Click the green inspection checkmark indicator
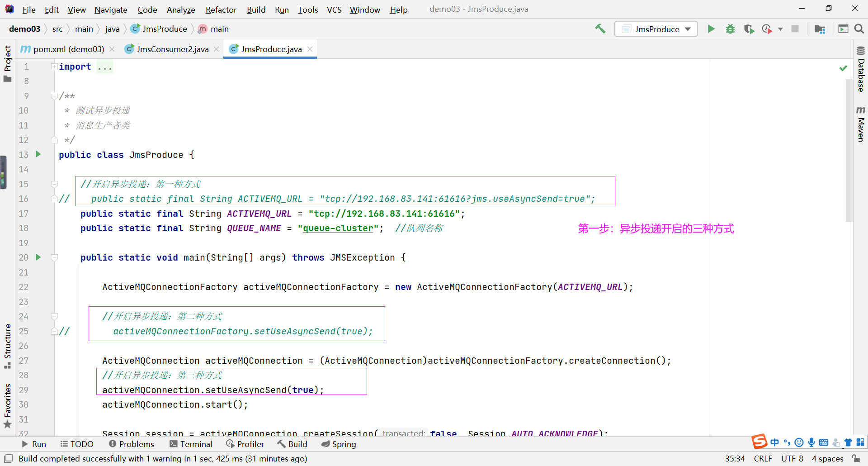This screenshot has height=466, width=868. pyautogui.click(x=843, y=68)
